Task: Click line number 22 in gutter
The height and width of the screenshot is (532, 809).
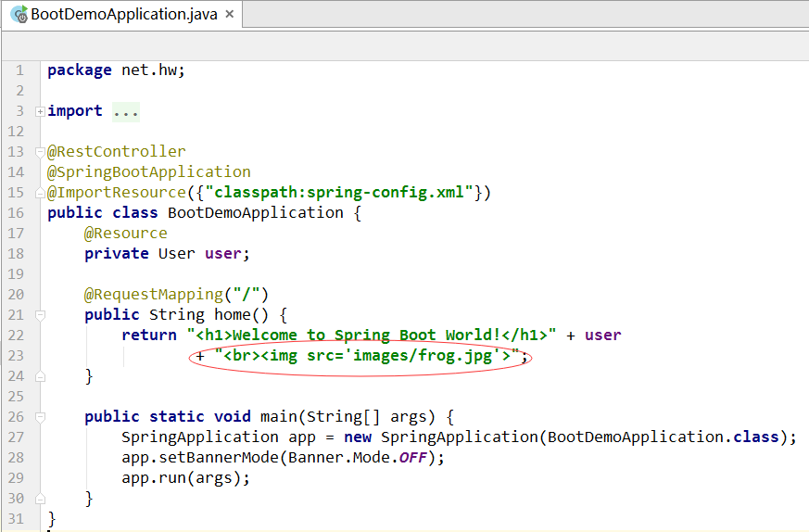Action: 16,336
